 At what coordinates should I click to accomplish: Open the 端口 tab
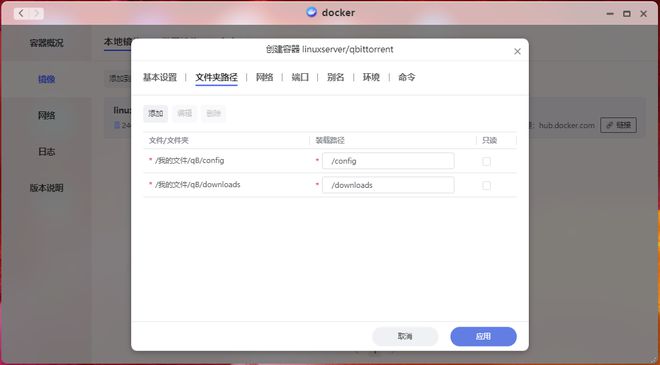(300, 77)
